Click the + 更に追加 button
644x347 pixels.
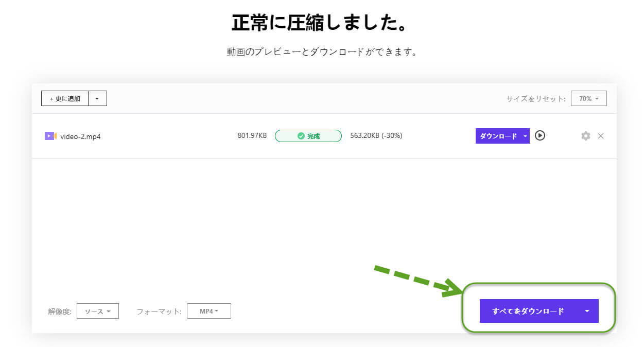(65, 98)
